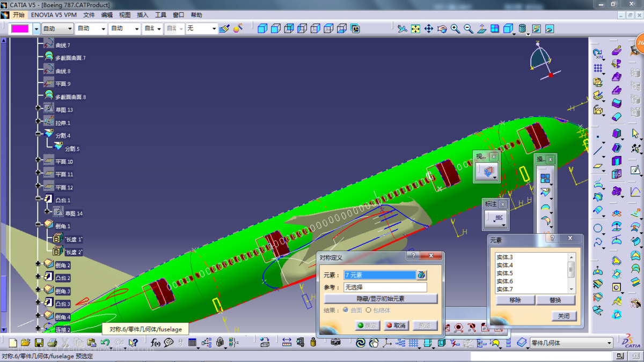Open the 编辑 menu
Viewport: 644px width, 362px height.
point(107,15)
